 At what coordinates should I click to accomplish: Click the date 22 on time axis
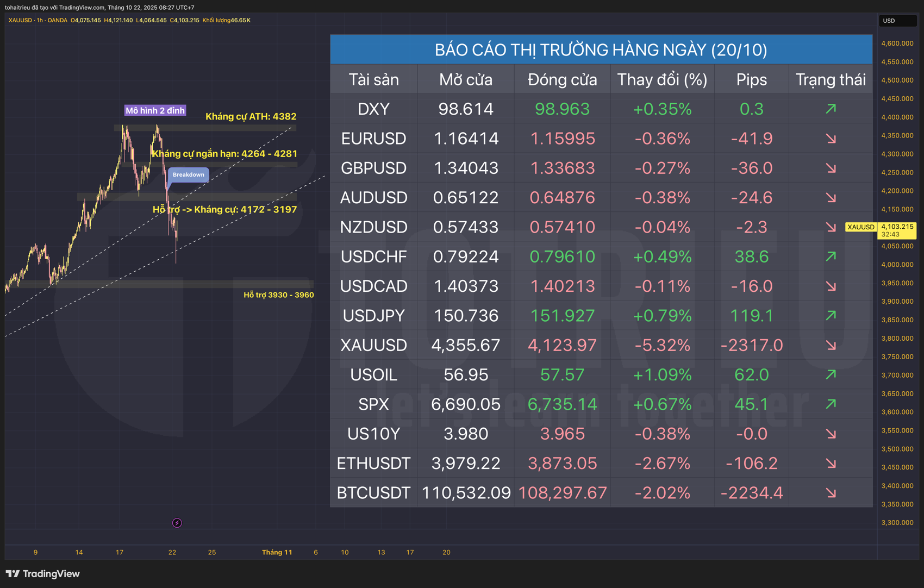pos(172,552)
